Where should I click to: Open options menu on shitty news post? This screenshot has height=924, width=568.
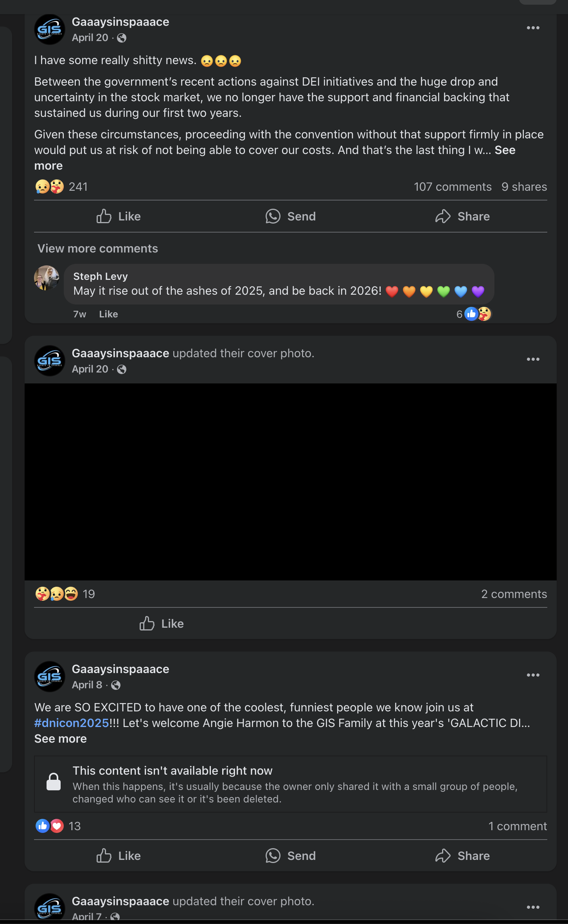(x=533, y=28)
